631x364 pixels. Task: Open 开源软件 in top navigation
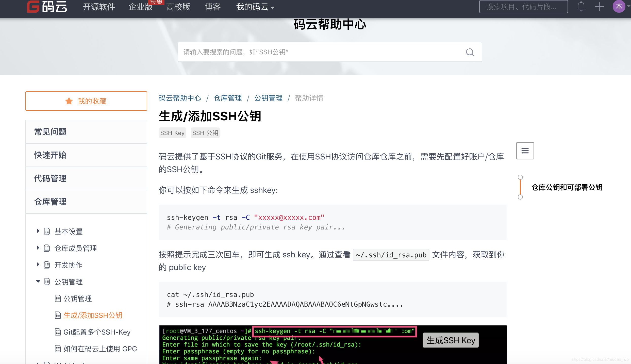coord(99,7)
